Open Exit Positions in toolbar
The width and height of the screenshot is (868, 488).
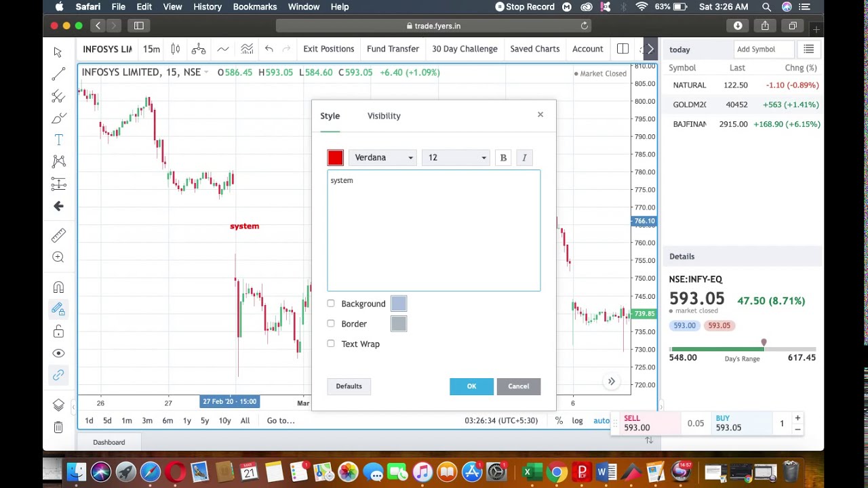click(x=329, y=49)
